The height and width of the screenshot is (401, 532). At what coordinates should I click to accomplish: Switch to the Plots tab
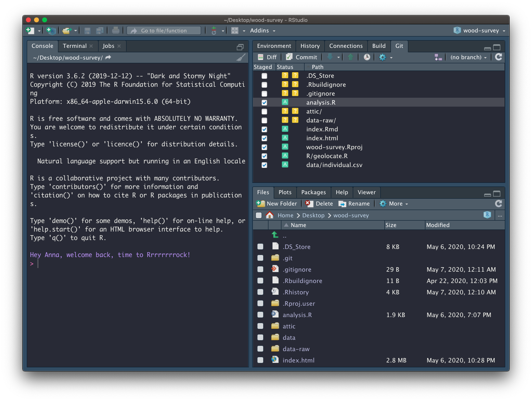pyautogui.click(x=285, y=192)
